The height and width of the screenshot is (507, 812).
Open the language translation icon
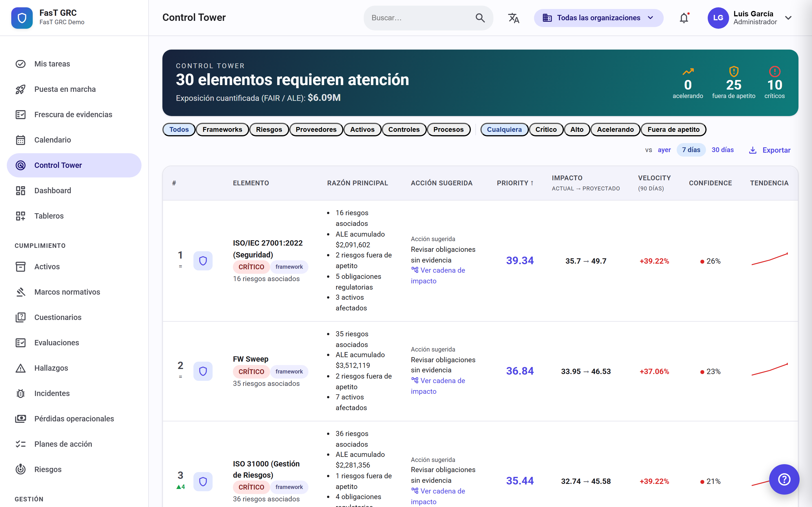click(513, 18)
